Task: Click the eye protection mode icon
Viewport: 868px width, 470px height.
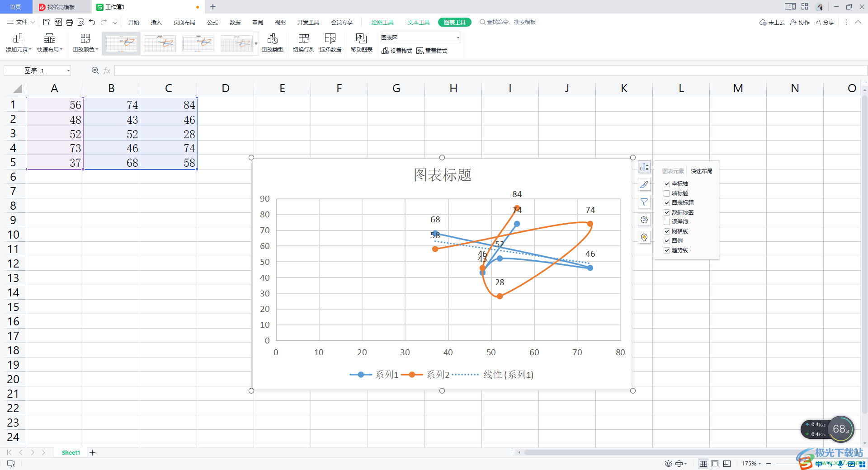Action: click(x=669, y=464)
